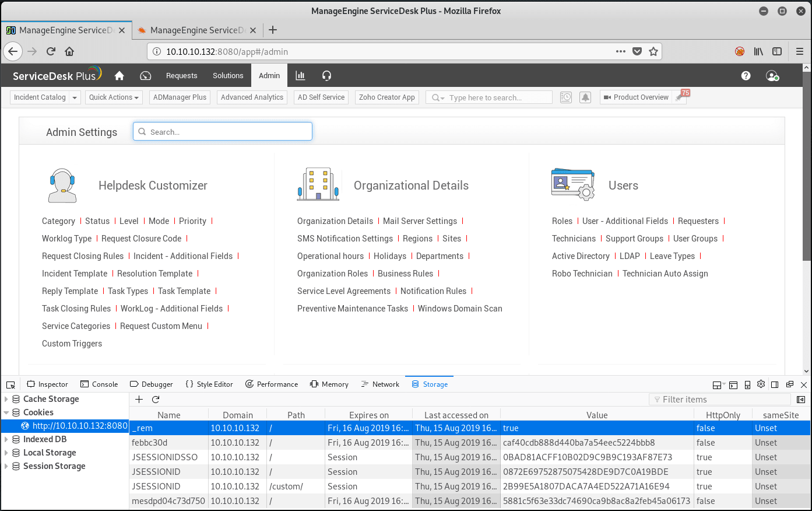Toggle the Firefox sidebar icon
The width and height of the screenshot is (812, 511).
pyautogui.click(x=777, y=51)
